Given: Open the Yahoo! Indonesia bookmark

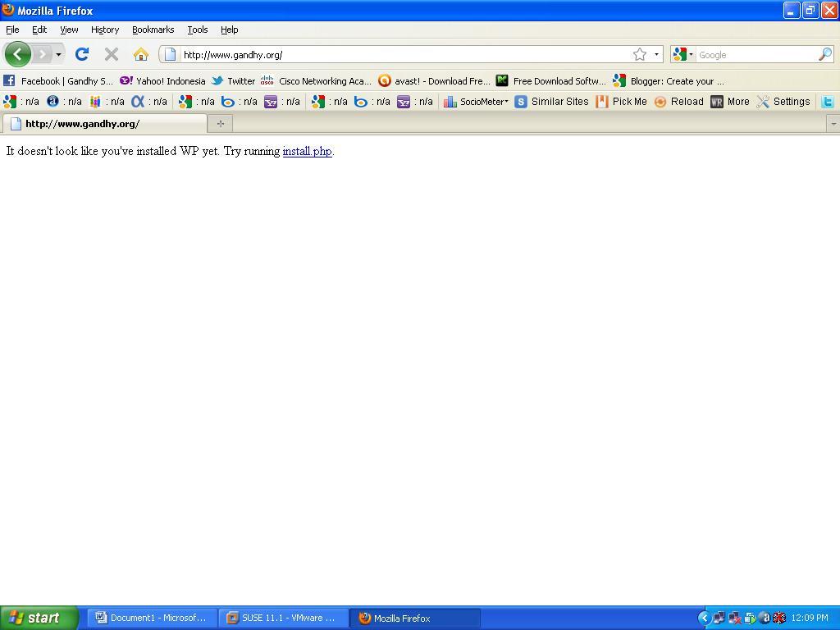Looking at the screenshot, I should point(163,81).
